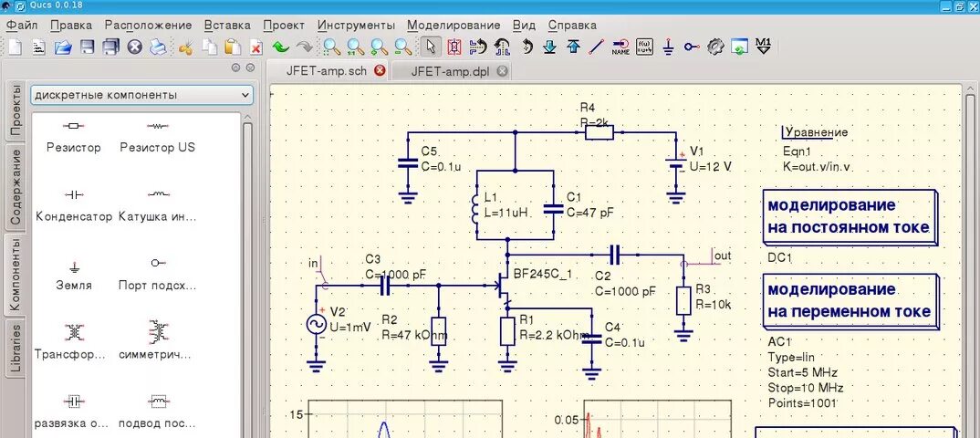This screenshot has height=438, width=980.
Task: Click the Save document toolbar icon
Action: (88, 47)
